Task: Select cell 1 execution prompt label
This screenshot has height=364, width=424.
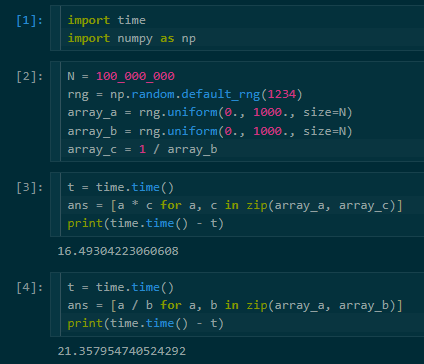Action: pos(29,21)
